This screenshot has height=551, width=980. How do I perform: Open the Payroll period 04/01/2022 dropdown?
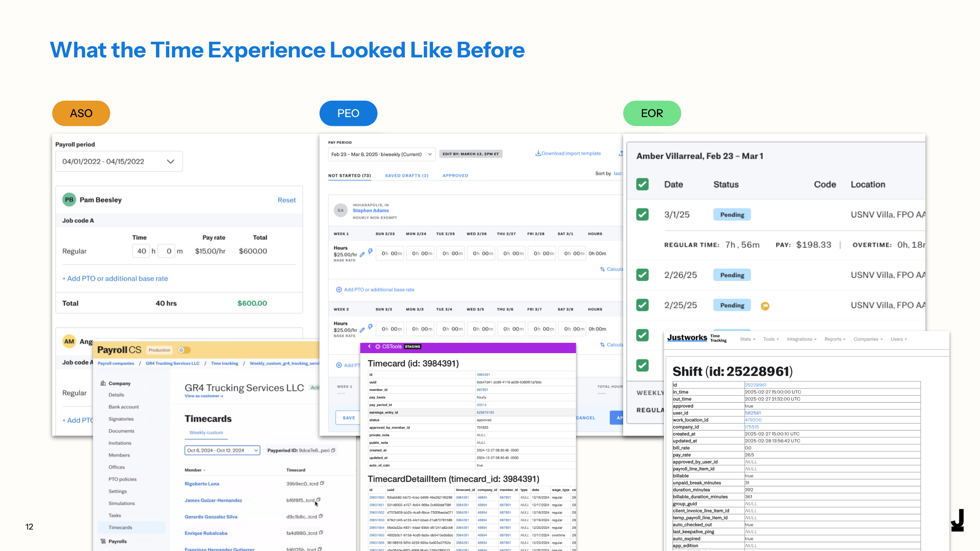[119, 161]
